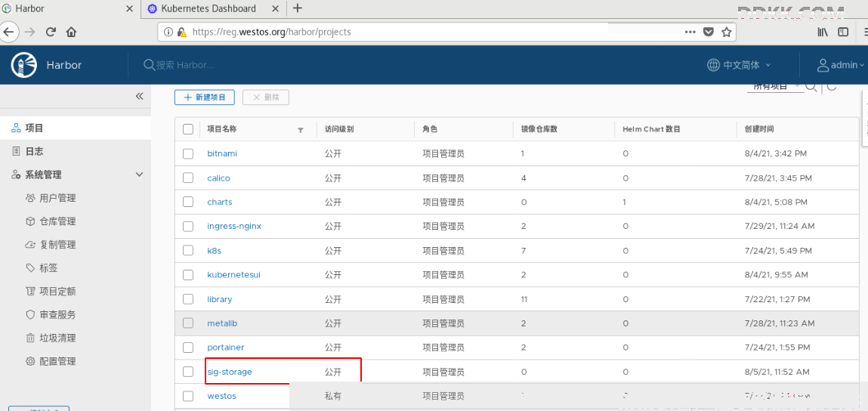
Task: Click the 删除 button
Action: pos(266,97)
